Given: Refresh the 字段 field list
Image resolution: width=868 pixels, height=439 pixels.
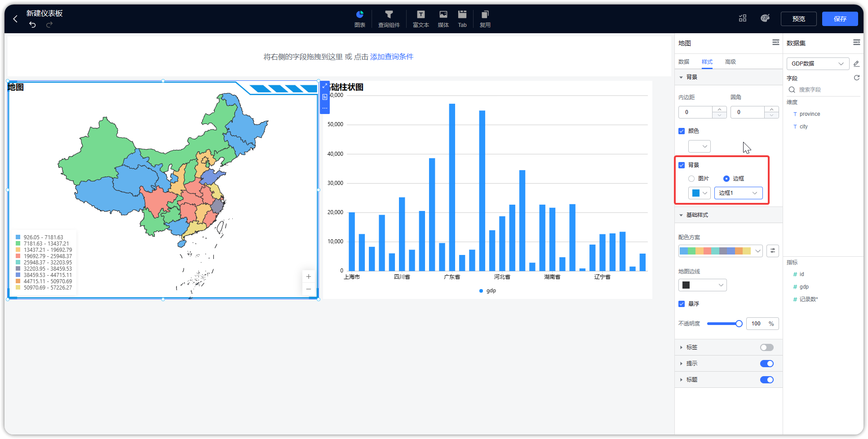Looking at the screenshot, I should click(x=857, y=78).
